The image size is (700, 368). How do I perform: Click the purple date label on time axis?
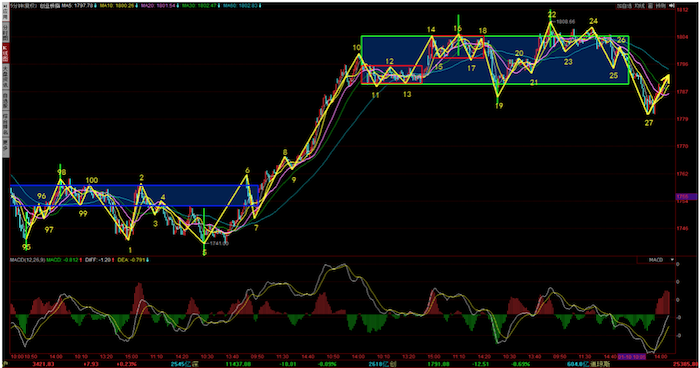coord(632,357)
